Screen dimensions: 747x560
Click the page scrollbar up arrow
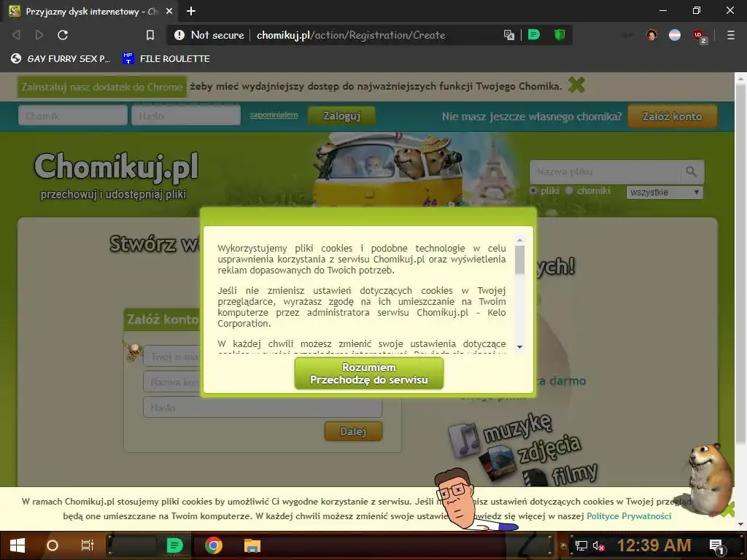(x=741, y=77)
